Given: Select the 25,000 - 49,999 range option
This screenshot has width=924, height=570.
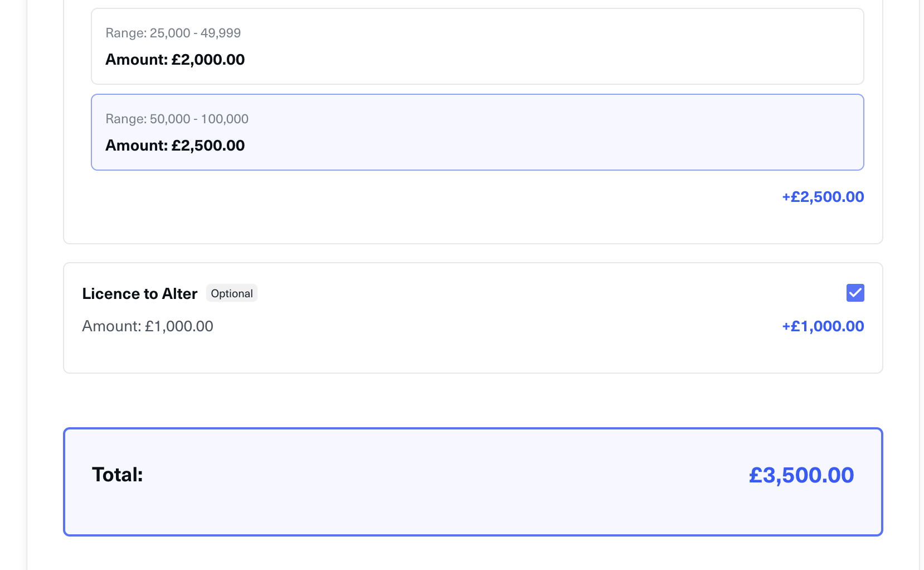Looking at the screenshot, I should [477, 46].
